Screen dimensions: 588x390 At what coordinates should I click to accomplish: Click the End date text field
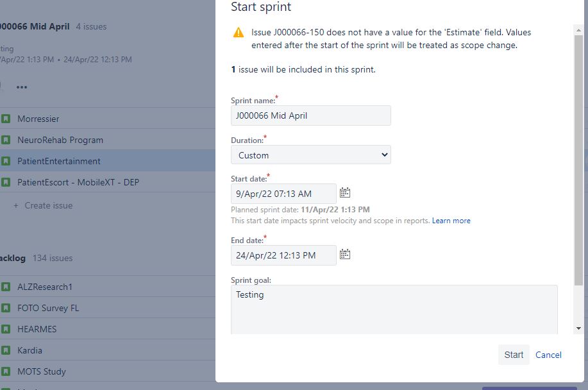pos(283,255)
